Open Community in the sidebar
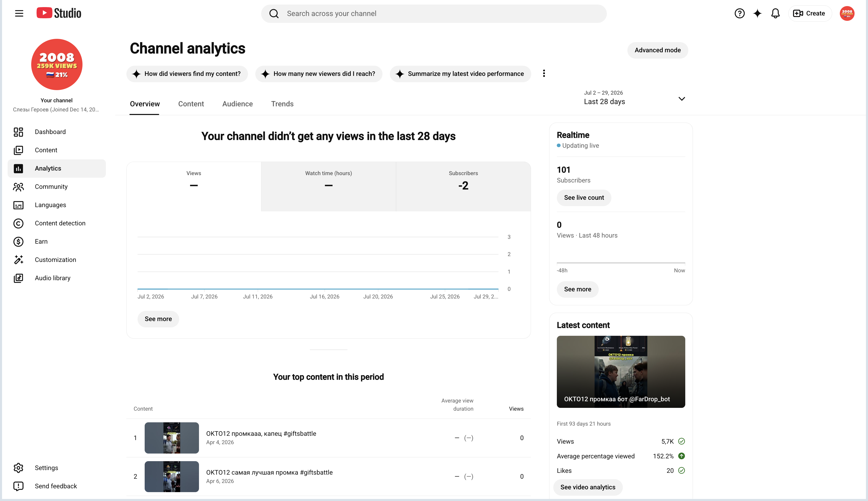Screen dimensions: 868x501 57,187
